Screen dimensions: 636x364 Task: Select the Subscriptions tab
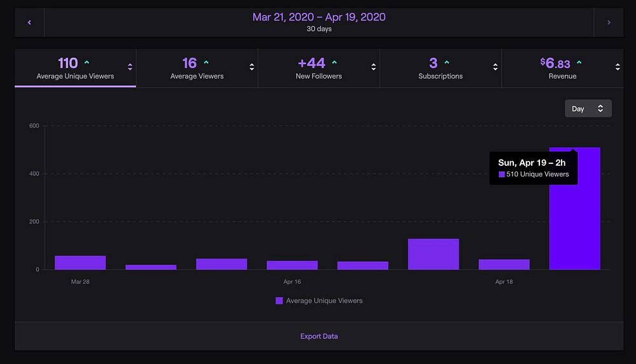[440, 68]
